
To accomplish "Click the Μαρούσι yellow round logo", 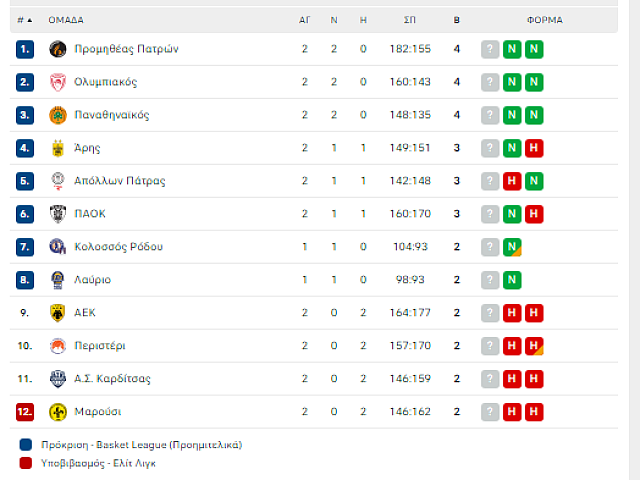I will [58, 412].
